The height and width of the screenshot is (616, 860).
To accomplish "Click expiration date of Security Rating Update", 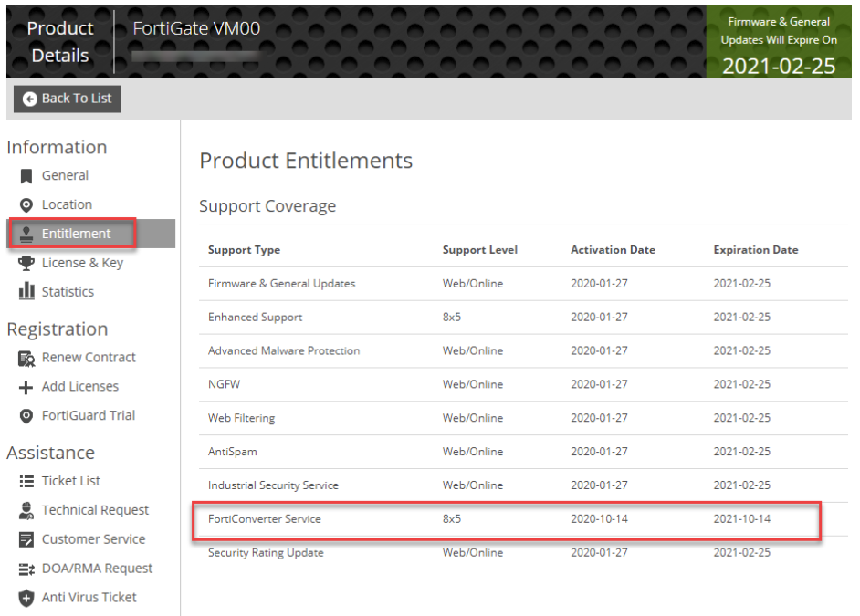I will pos(741,552).
